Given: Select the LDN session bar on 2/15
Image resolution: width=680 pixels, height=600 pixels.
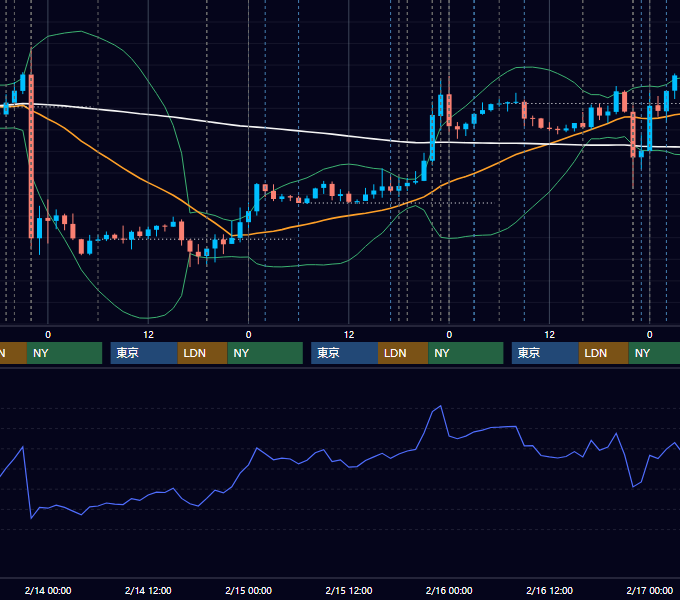Looking at the screenshot, I should tap(403, 353).
